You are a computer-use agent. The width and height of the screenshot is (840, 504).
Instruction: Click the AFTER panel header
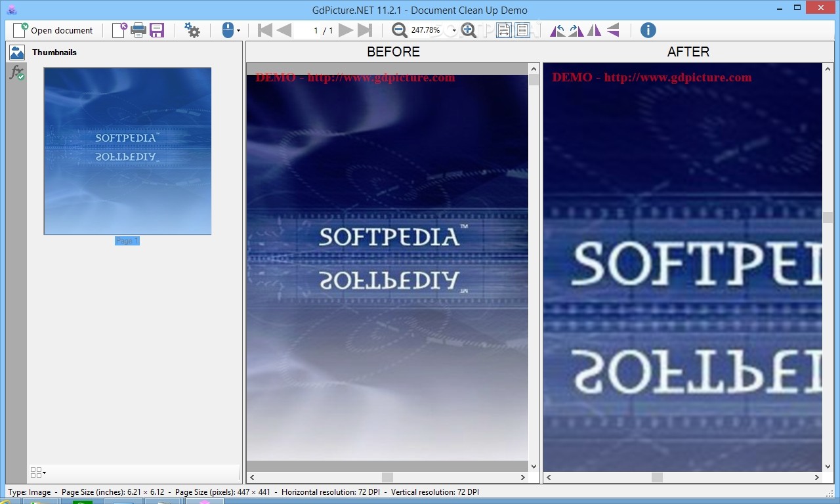(688, 52)
